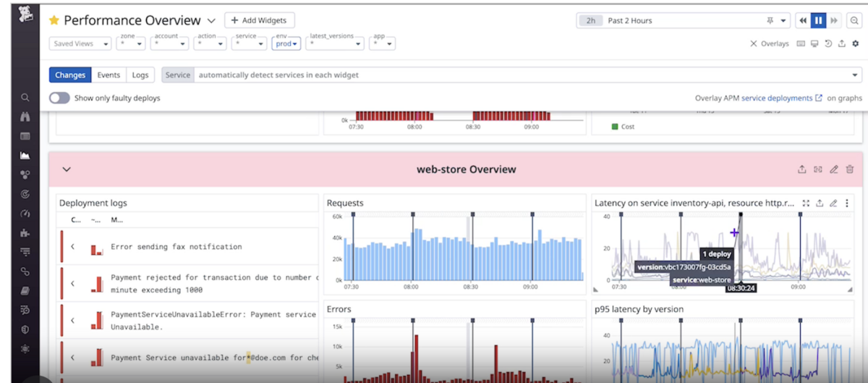Click the Overlays label
This screenshot has width=868, height=383.
click(775, 43)
